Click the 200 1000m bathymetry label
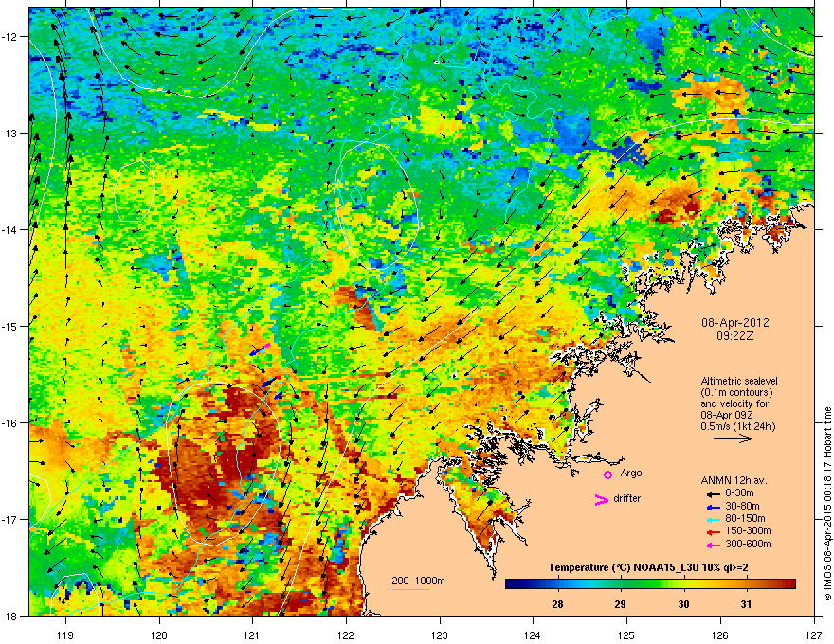This screenshot has height=644, width=834. pyautogui.click(x=418, y=581)
